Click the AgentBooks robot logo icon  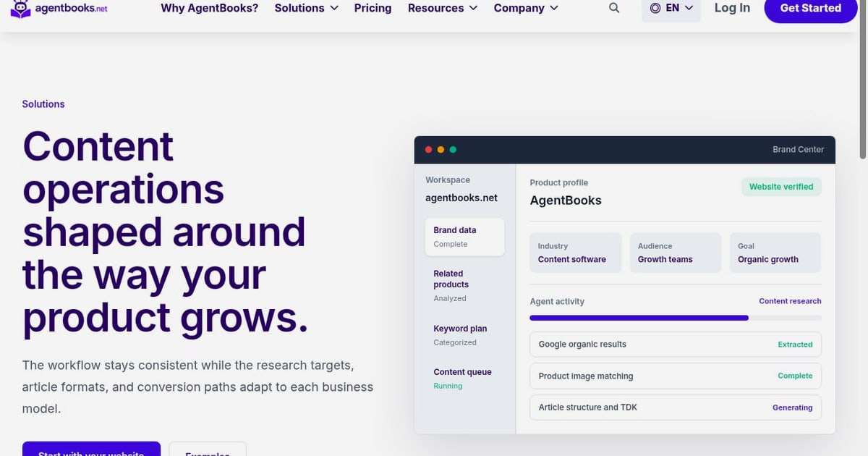point(21,9)
